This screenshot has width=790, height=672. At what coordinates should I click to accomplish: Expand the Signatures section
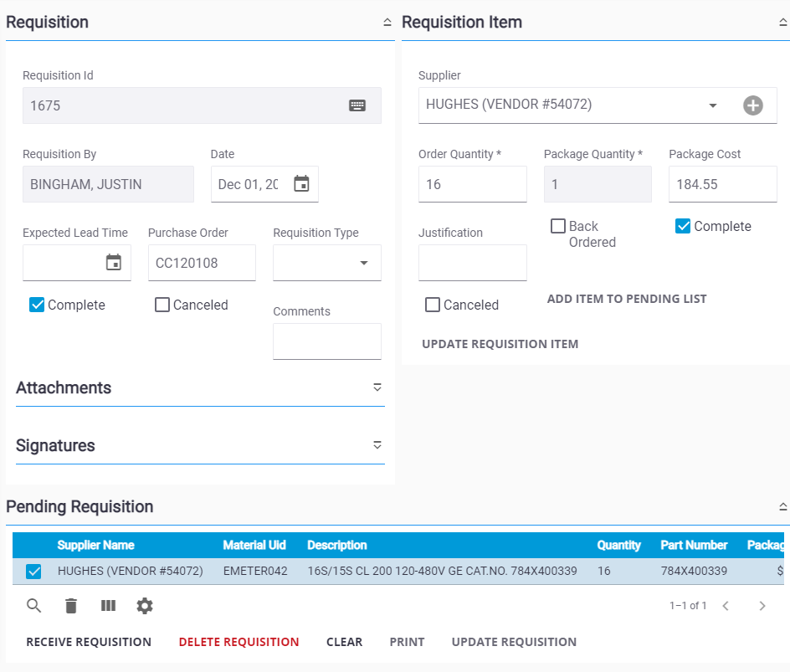(377, 445)
